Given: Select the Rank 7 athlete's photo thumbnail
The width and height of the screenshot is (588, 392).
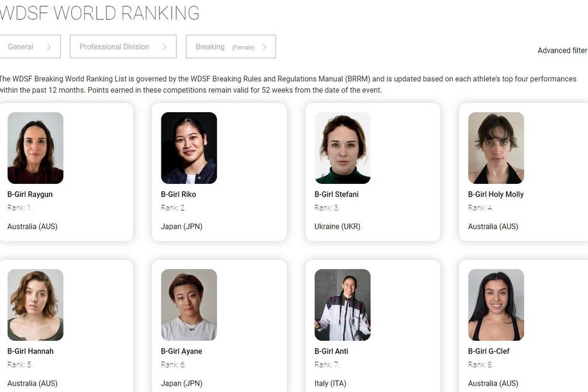Looking at the screenshot, I should [343, 305].
